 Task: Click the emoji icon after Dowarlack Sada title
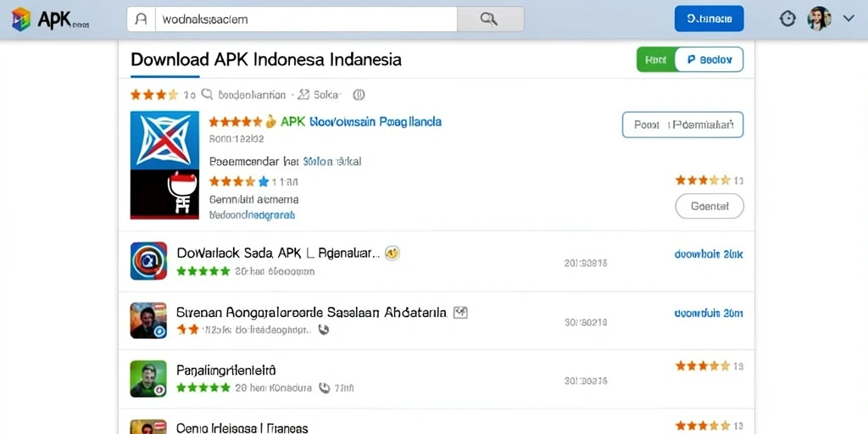coord(392,253)
